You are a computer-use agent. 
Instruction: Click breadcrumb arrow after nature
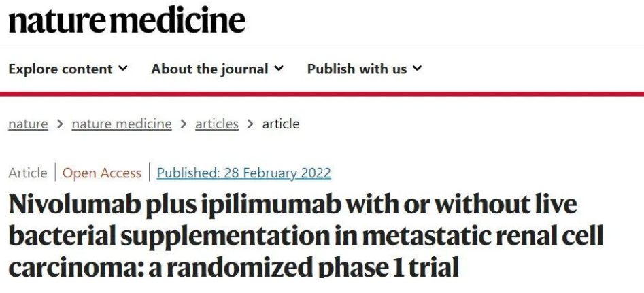coord(60,124)
